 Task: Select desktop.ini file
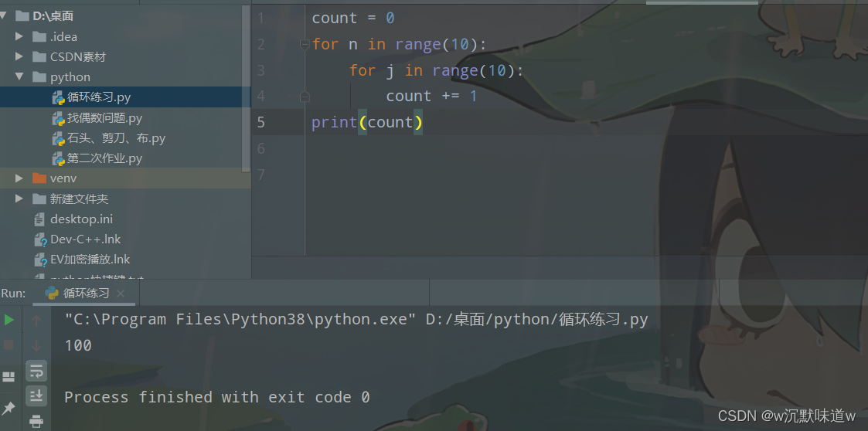tap(81, 219)
